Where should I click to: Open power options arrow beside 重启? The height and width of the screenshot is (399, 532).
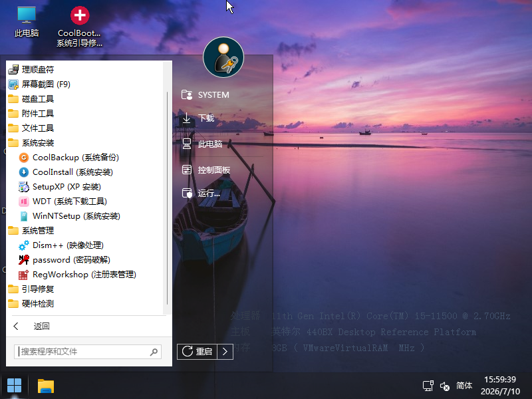click(x=225, y=352)
